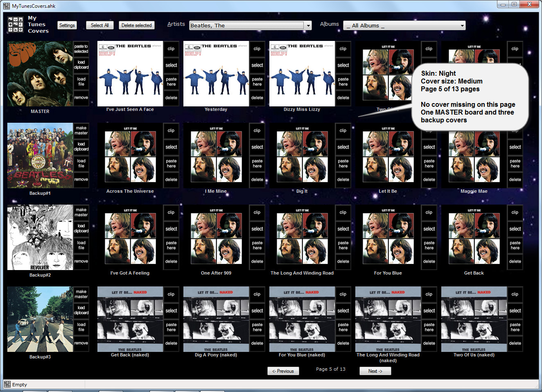Viewport: 542px width, 392px height.
Task: Click 'clip' for Across The Universe
Action: [171, 131]
